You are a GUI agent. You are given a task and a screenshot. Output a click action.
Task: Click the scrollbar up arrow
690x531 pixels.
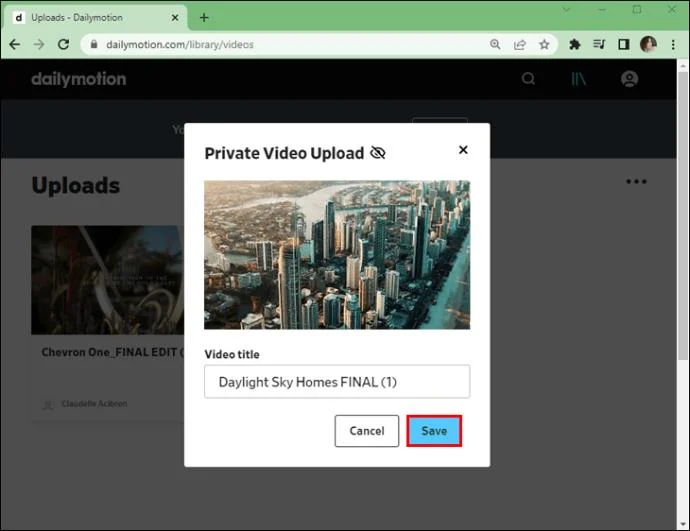coord(683,66)
